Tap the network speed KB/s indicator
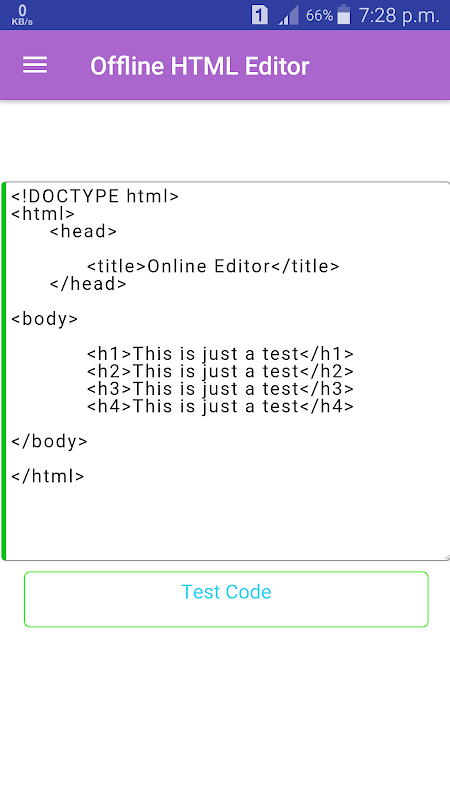The height and width of the screenshot is (800, 450). pos(22,15)
